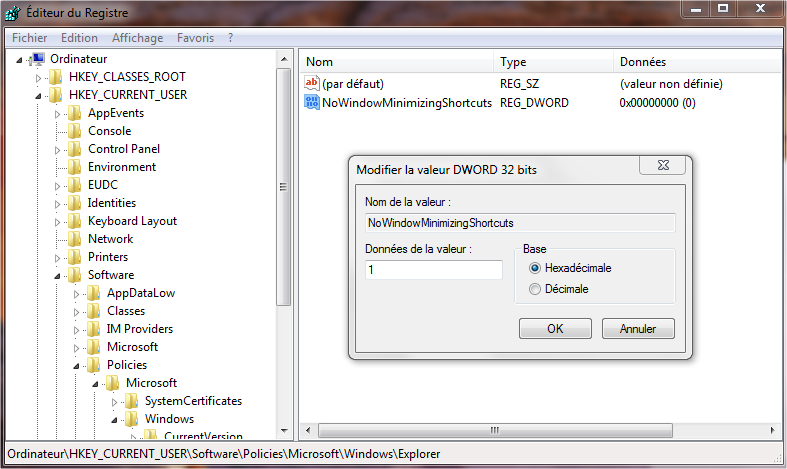The width and height of the screenshot is (787, 469).
Task: Select the Control Panel folder icon
Action: pyautogui.click(x=74, y=149)
